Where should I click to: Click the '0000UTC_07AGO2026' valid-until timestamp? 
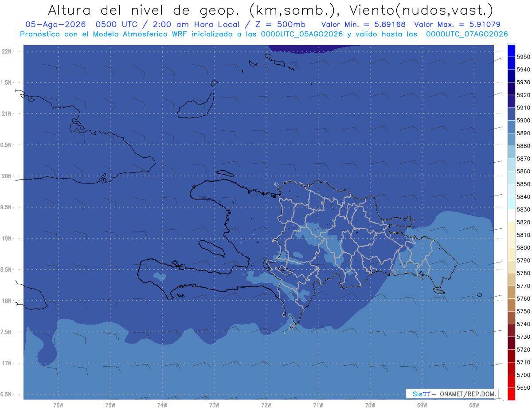467,34
